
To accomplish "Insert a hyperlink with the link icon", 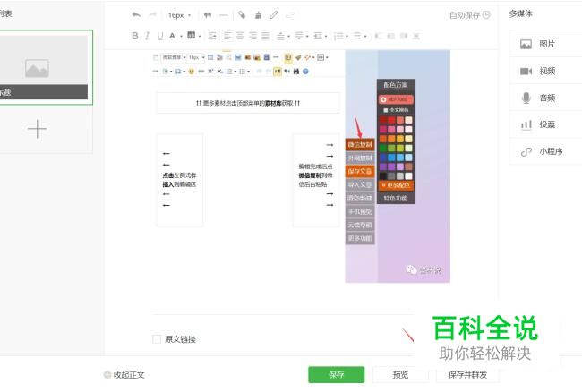I will (274, 15).
